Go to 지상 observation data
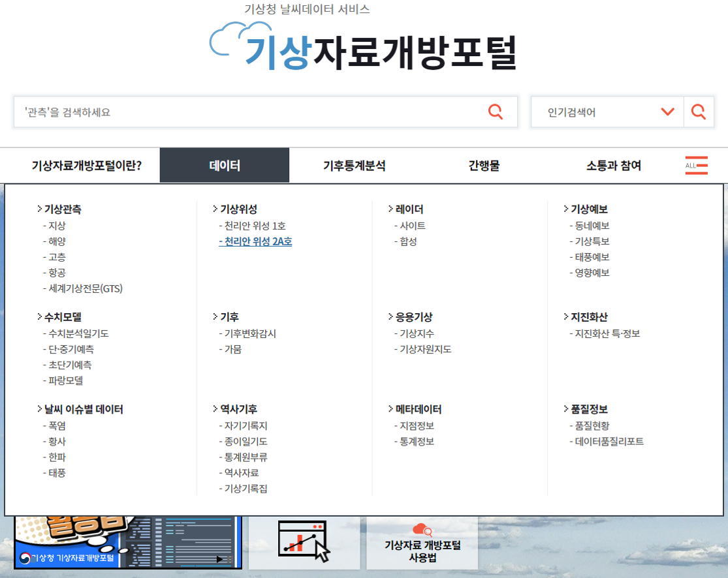The image size is (728, 578). [55, 226]
